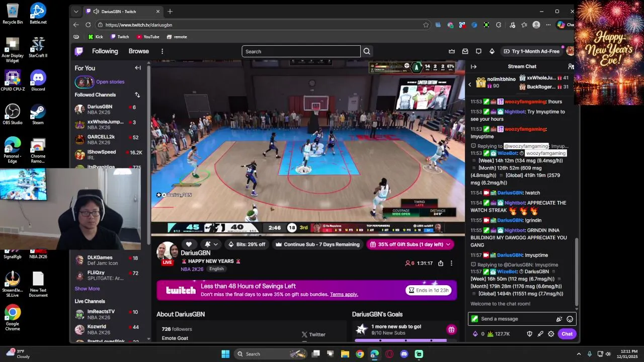Sort followed channels with arrows icon

coord(137,95)
